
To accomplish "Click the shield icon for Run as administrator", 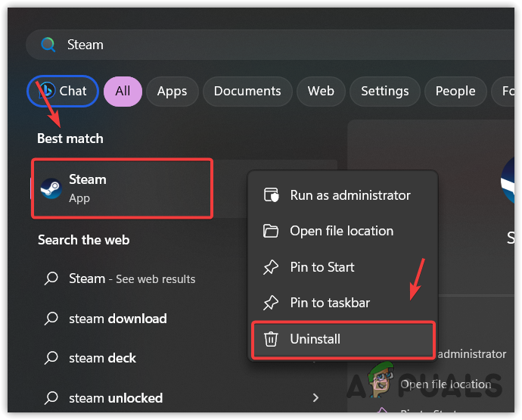I will [271, 195].
